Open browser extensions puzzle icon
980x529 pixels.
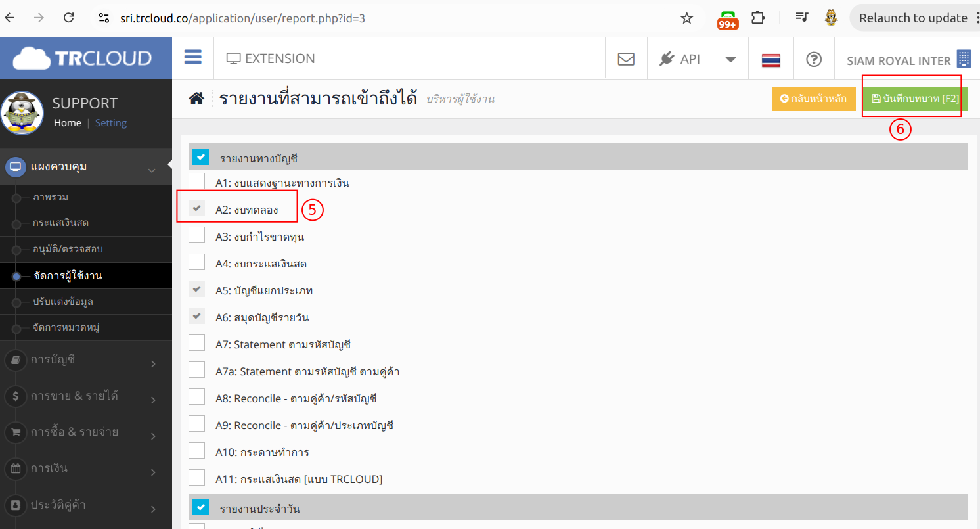[x=758, y=18]
